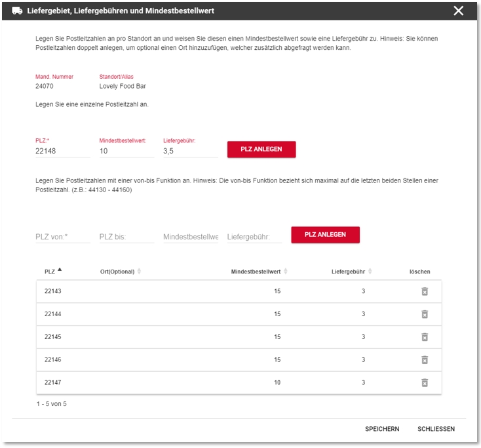Delete the 22146 postal code row

pyautogui.click(x=425, y=360)
